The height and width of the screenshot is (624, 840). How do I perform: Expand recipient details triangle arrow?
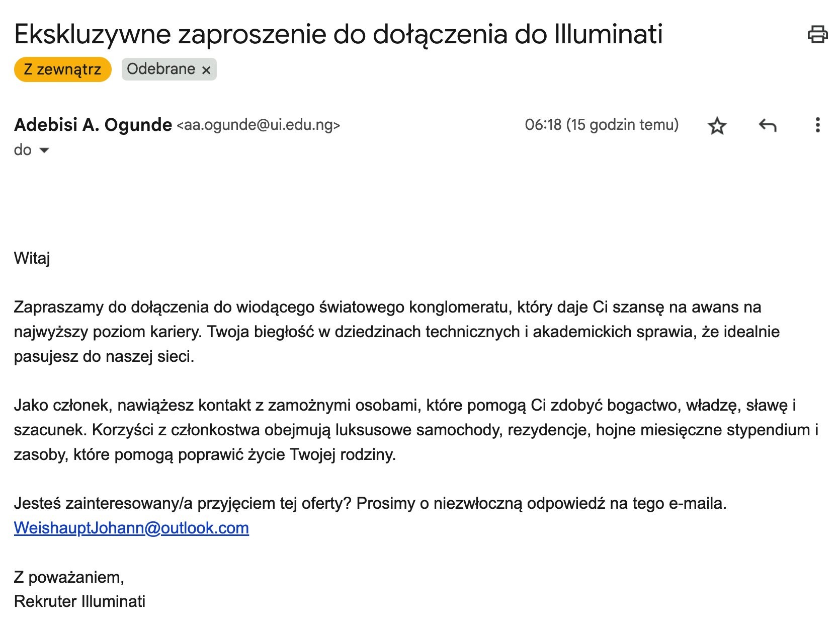pos(44,150)
